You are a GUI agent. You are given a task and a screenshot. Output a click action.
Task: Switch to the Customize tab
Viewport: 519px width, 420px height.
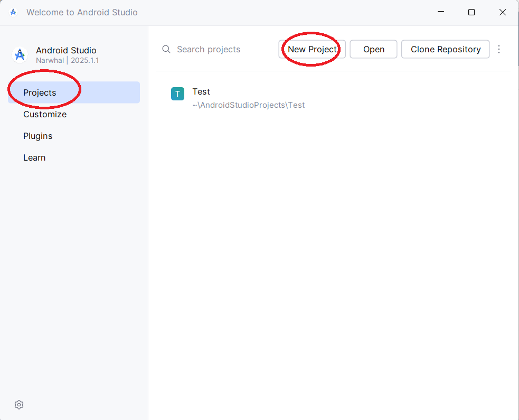click(x=45, y=114)
